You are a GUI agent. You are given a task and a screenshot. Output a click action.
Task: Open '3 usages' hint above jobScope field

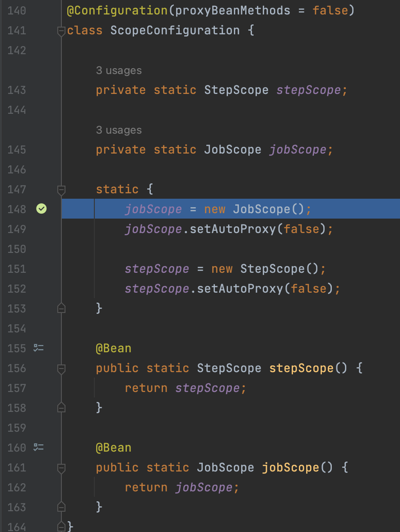click(x=119, y=130)
